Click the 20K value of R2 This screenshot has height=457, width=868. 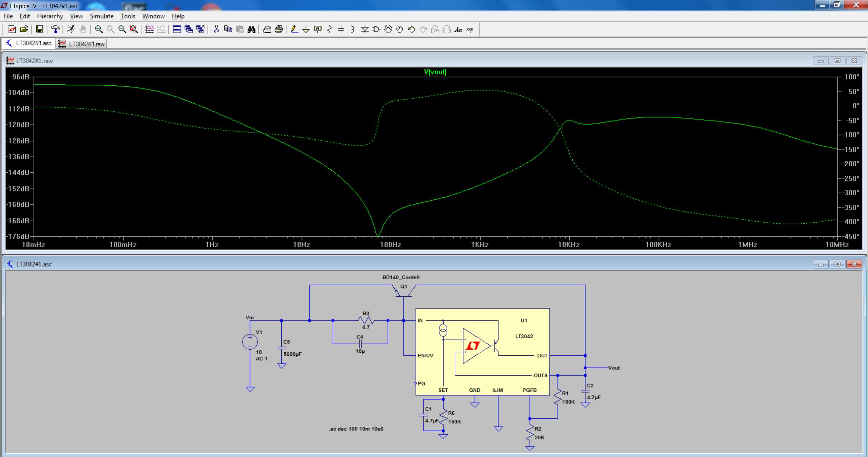(x=539, y=437)
